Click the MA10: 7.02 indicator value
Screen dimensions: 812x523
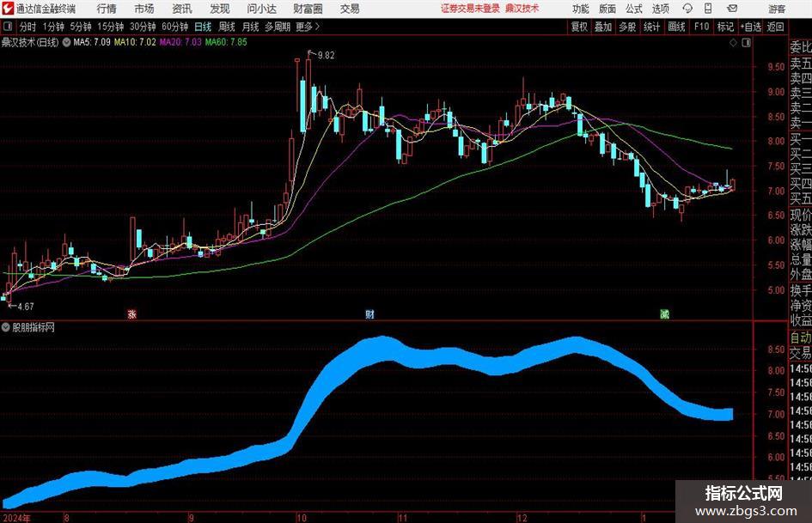point(135,42)
